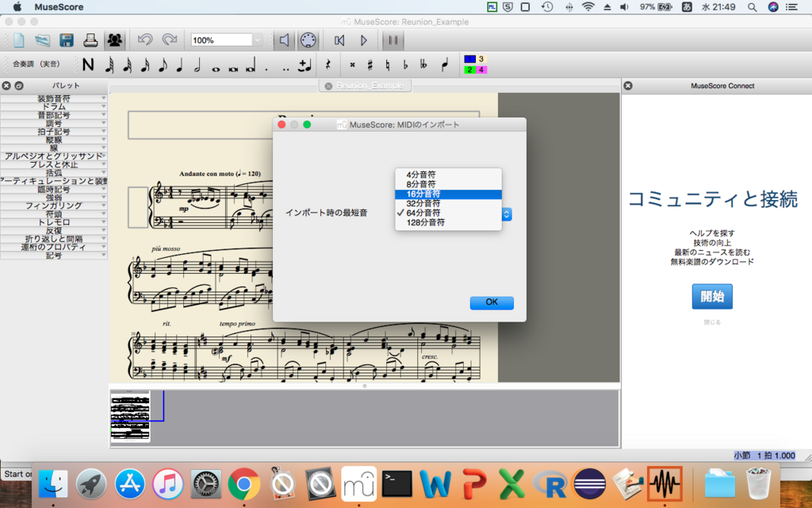This screenshot has height=508, width=812.
Task: Select voice 4 magenta swatch
Action: coord(481,70)
